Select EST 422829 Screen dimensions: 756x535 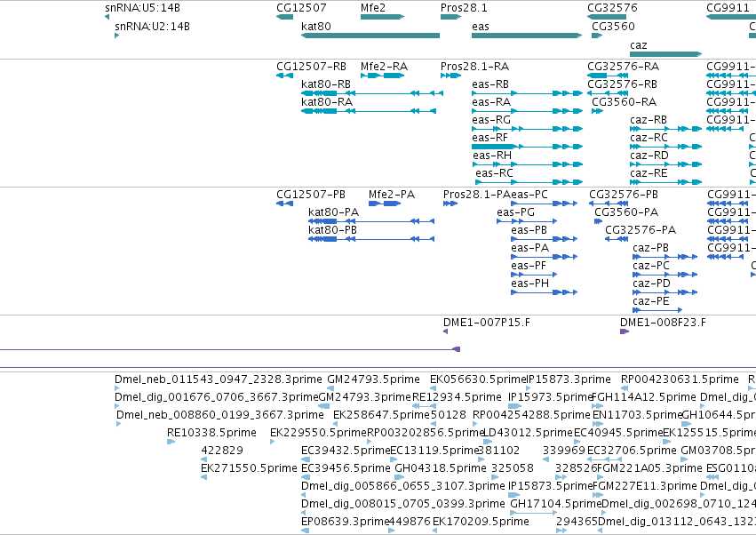(x=222, y=451)
